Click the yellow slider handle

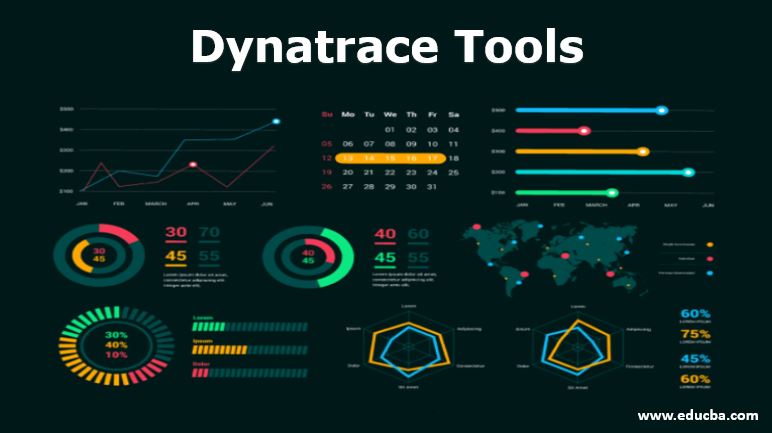pos(643,152)
